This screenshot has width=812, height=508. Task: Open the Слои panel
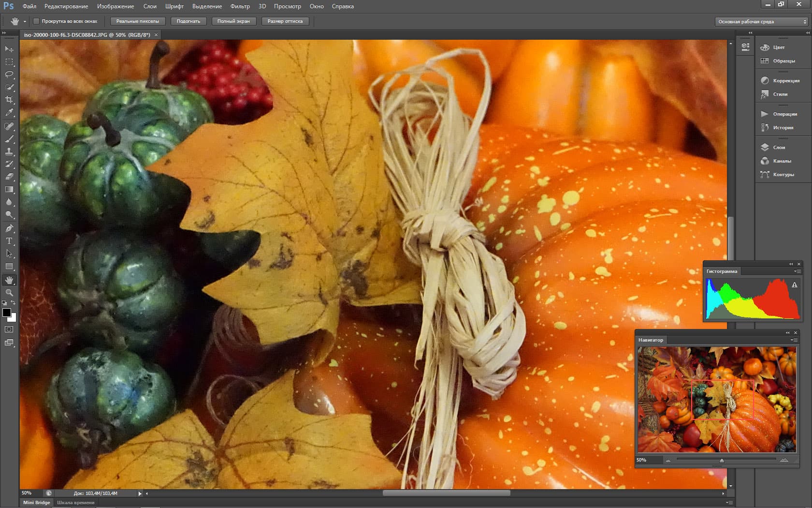pyautogui.click(x=778, y=148)
